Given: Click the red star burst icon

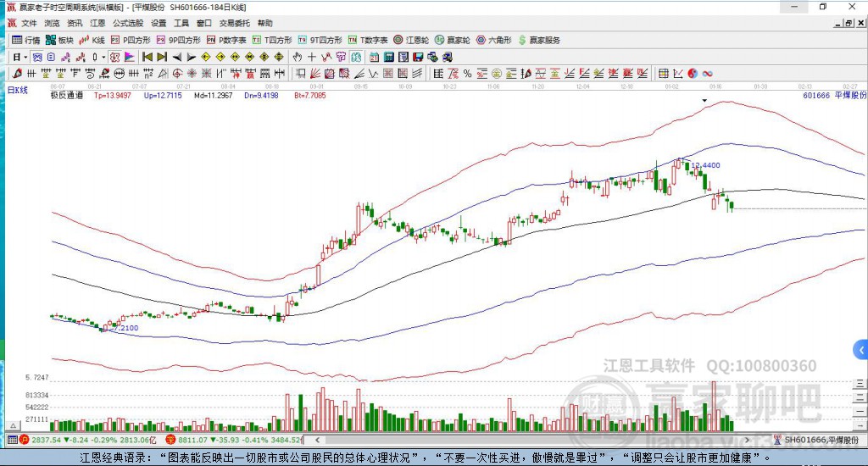Looking at the screenshot, I should [192, 73].
